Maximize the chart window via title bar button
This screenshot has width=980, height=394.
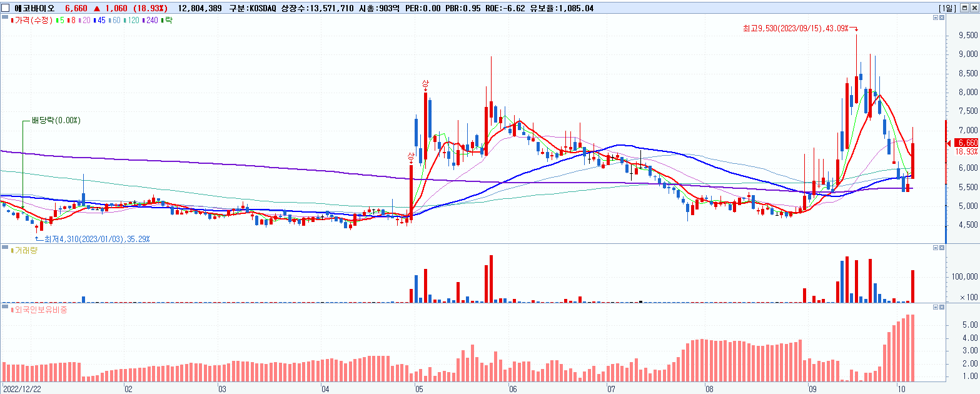(964, 8)
